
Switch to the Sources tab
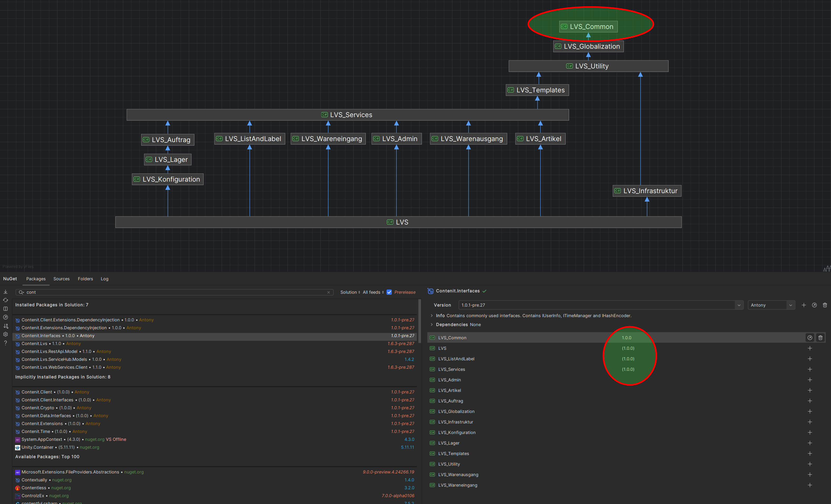click(x=61, y=279)
